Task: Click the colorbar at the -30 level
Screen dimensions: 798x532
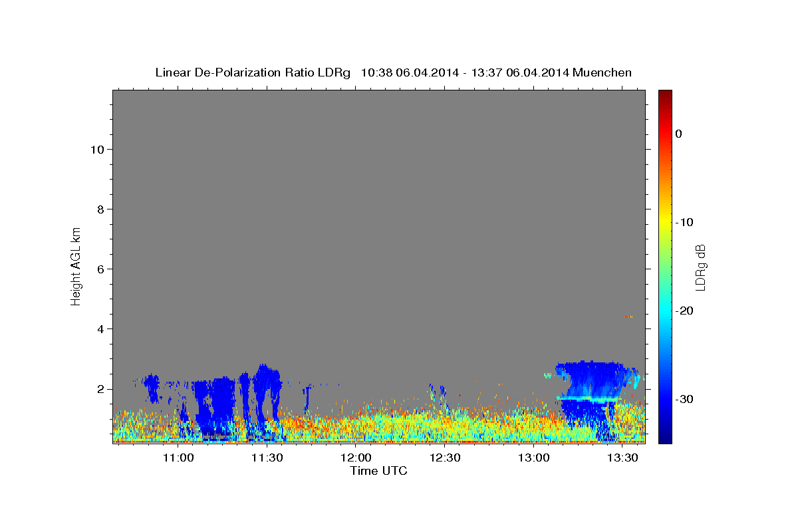Action: (x=665, y=399)
